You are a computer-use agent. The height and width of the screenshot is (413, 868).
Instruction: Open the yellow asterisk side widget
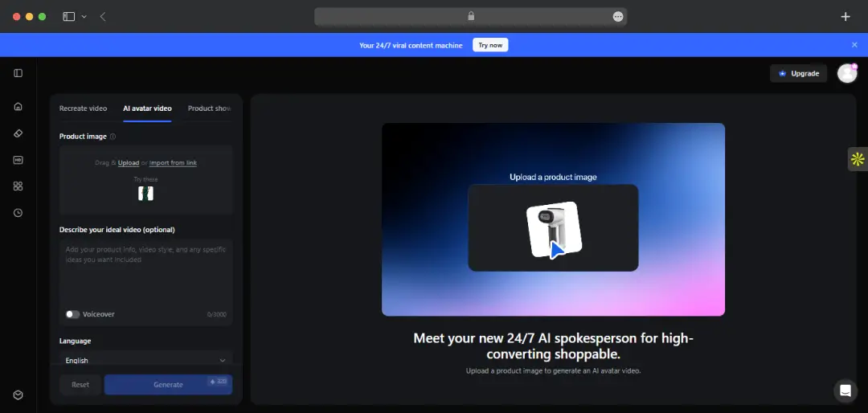858,159
